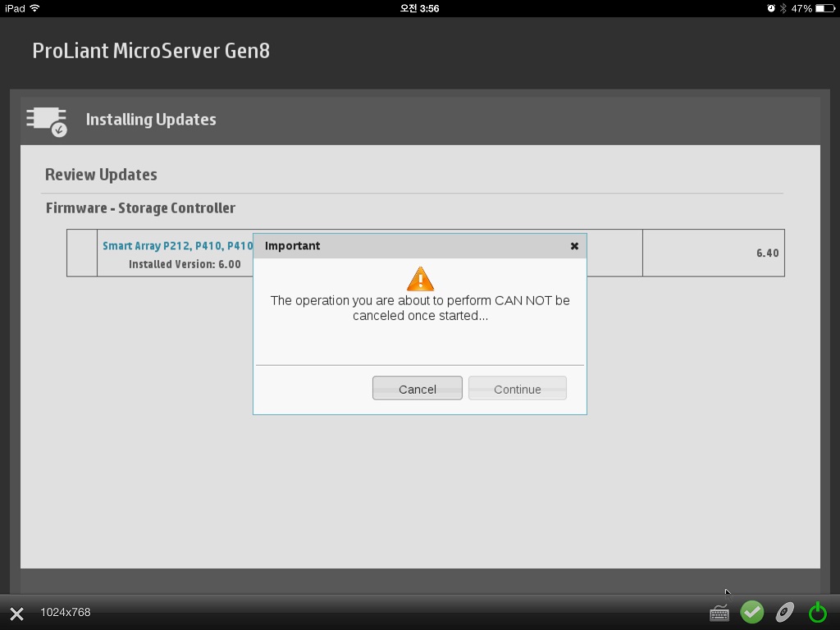Click the green power button icon
Viewport: 840px width, 630px height.
point(818,612)
